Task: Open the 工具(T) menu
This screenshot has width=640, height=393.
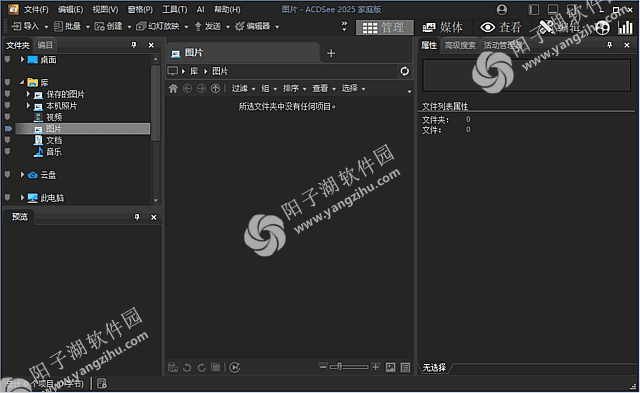Action: (174, 9)
